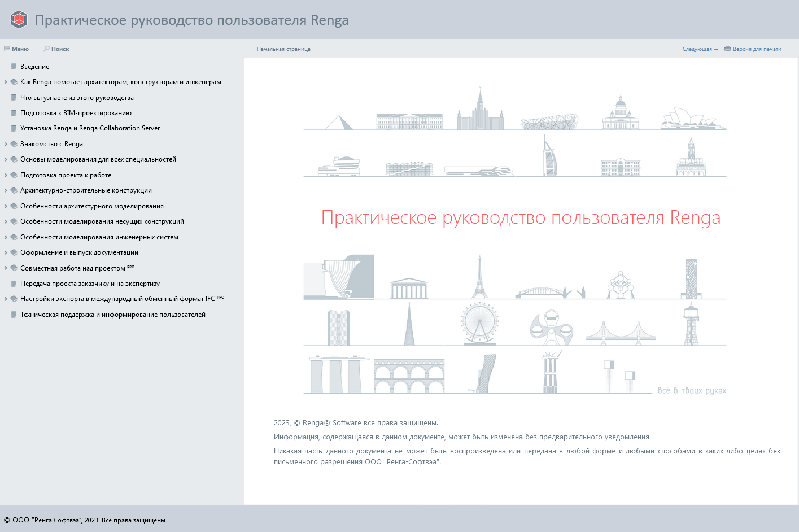Click the page icon beside Установка Renga
This screenshot has width=799, height=532.
[x=14, y=128]
